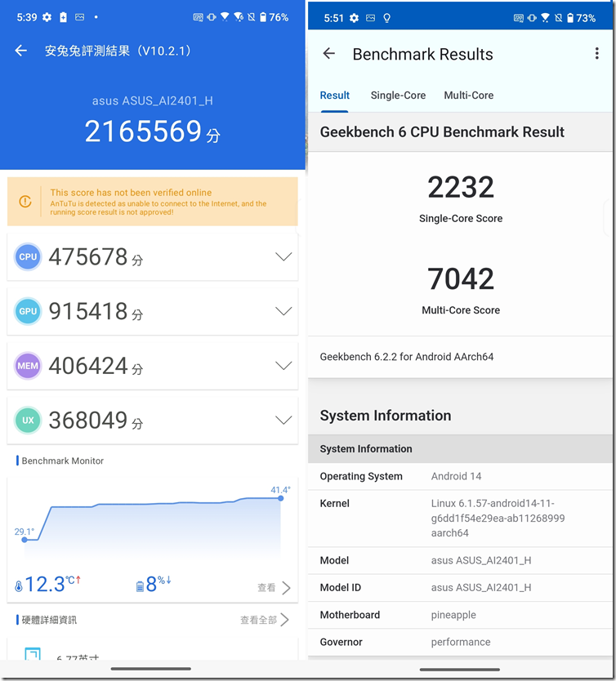The width and height of the screenshot is (616, 681).
Task: Tap the navigation pill under AnTuTu screen
Action: point(151,669)
